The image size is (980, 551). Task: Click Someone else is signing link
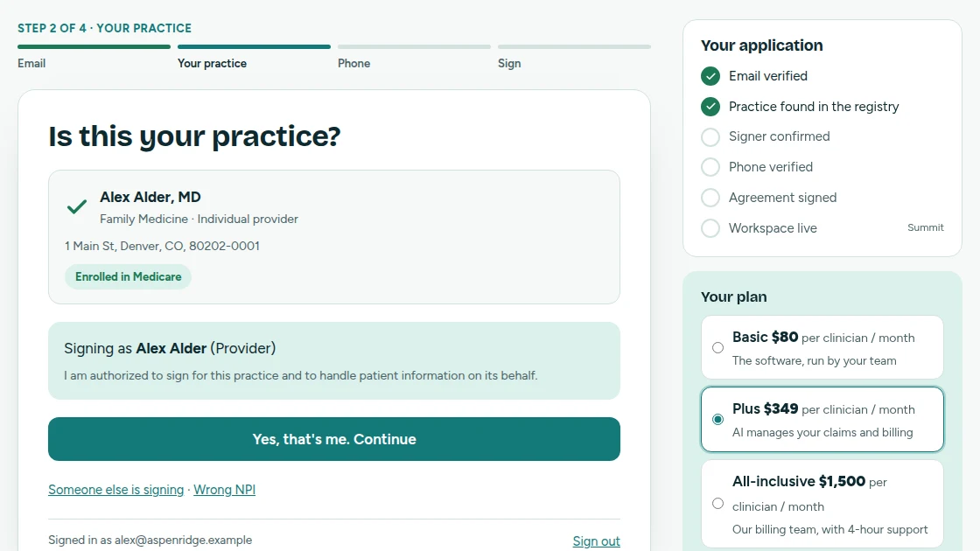point(116,490)
